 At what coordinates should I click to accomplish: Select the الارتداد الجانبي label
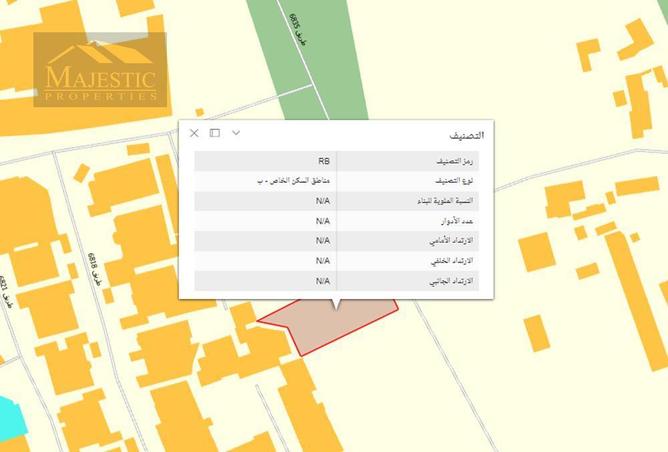click(x=452, y=282)
